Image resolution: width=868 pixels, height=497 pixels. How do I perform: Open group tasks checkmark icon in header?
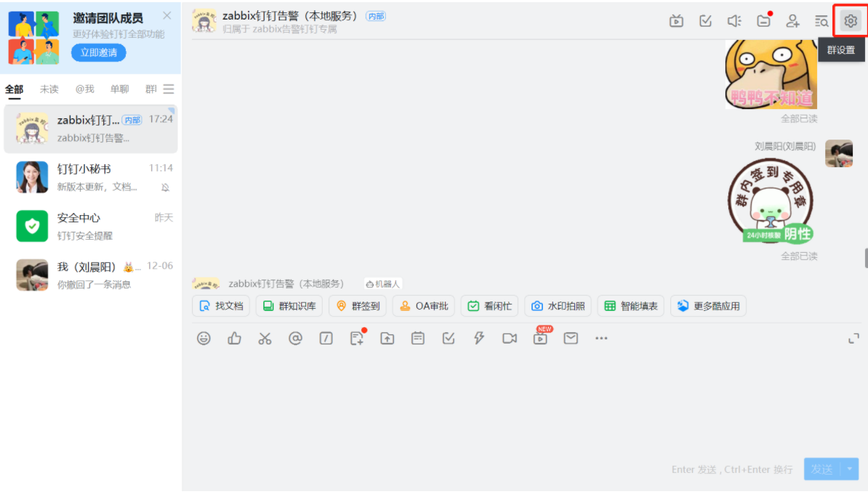(x=705, y=21)
